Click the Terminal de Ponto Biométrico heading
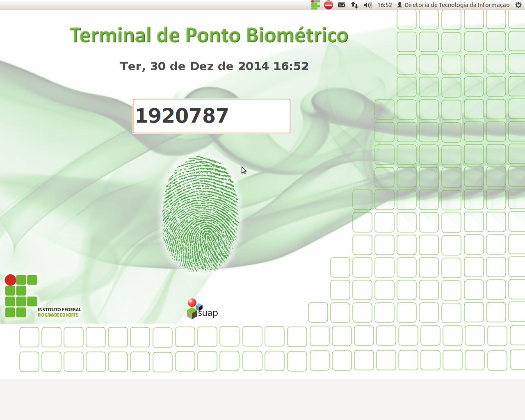Viewport: 525px width, 420px height. [209, 35]
